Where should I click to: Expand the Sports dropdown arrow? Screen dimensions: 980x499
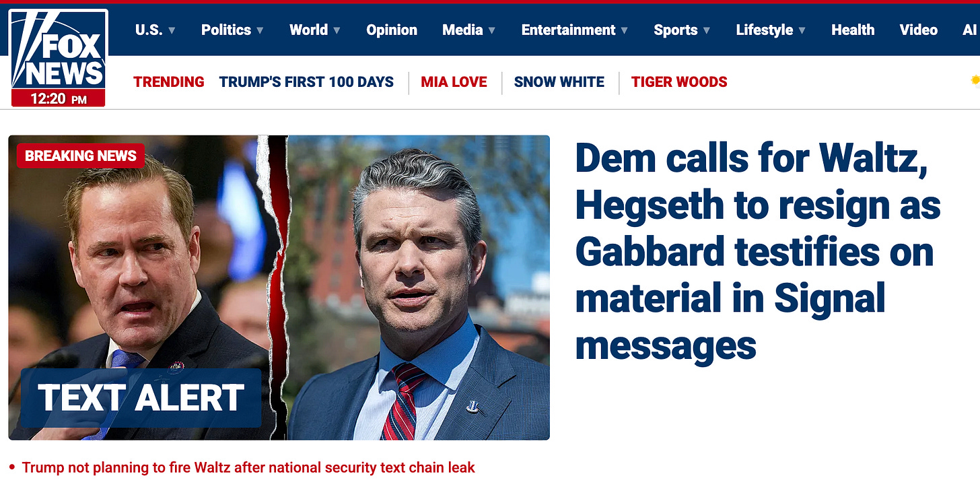pyautogui.click(x=707, y=30)
